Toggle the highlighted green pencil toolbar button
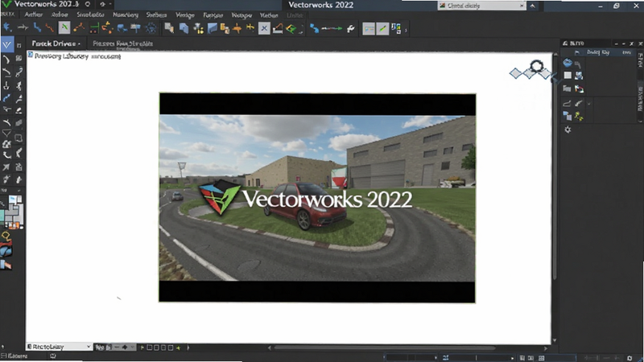The image size is (644, 362). (382, 29)
